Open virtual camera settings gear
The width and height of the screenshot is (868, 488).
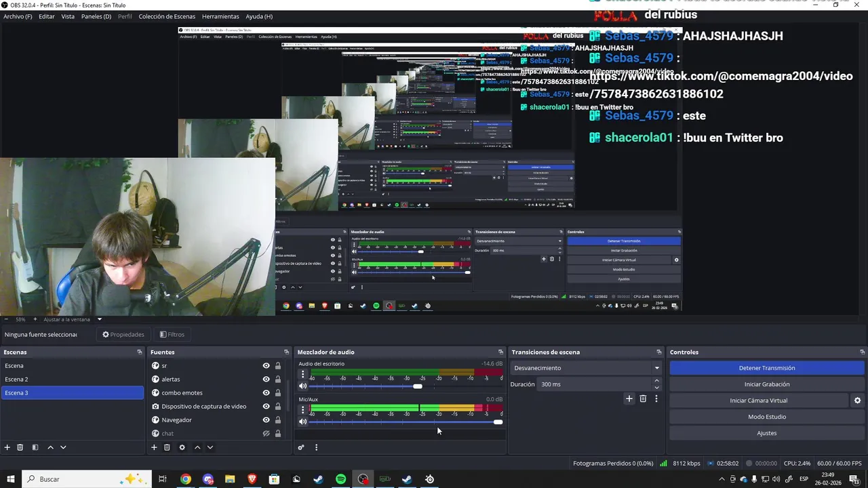[857, 401]
